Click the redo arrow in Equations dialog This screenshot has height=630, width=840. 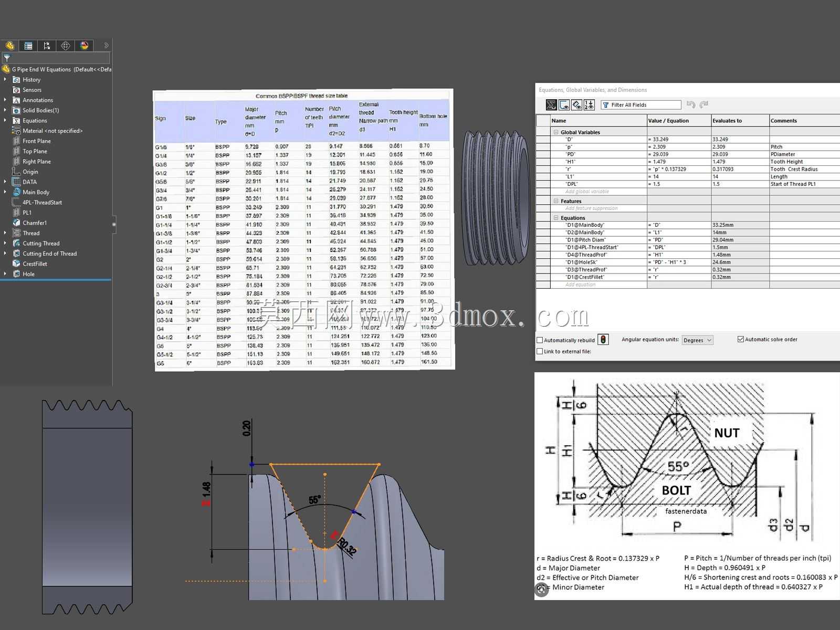(704, 104)
